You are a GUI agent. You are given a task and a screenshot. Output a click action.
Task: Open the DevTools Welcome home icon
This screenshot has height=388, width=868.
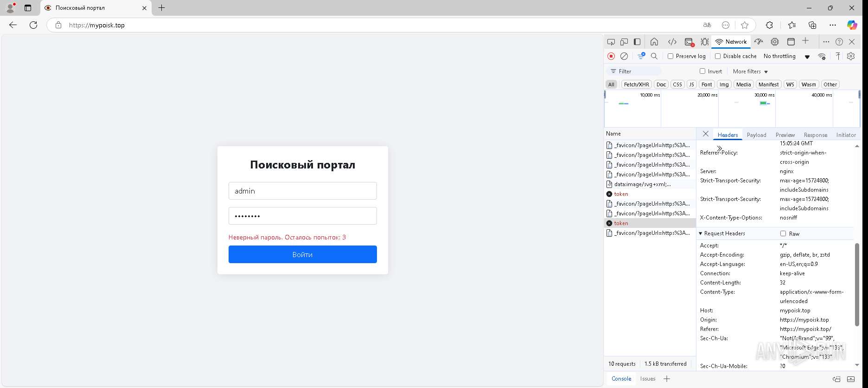(x=654, y=42)
